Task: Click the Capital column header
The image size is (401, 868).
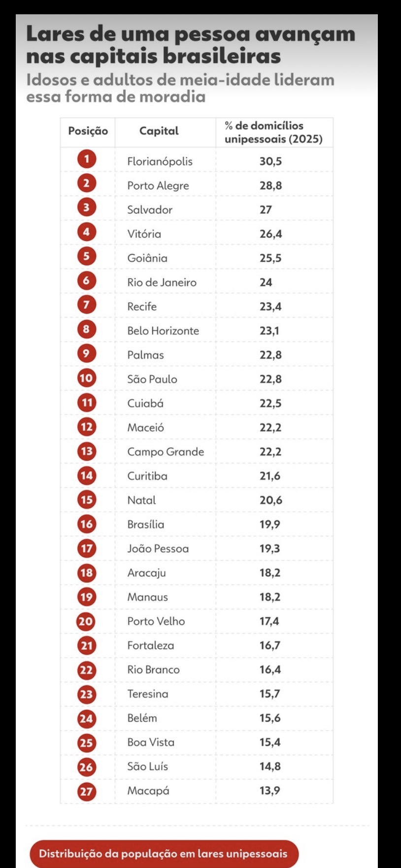Action: click(159, 131)
